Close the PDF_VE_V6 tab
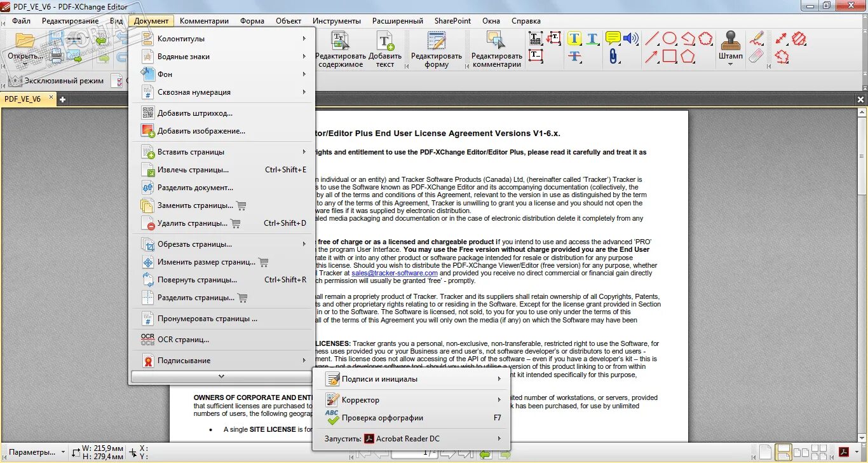 coord(51,99)
